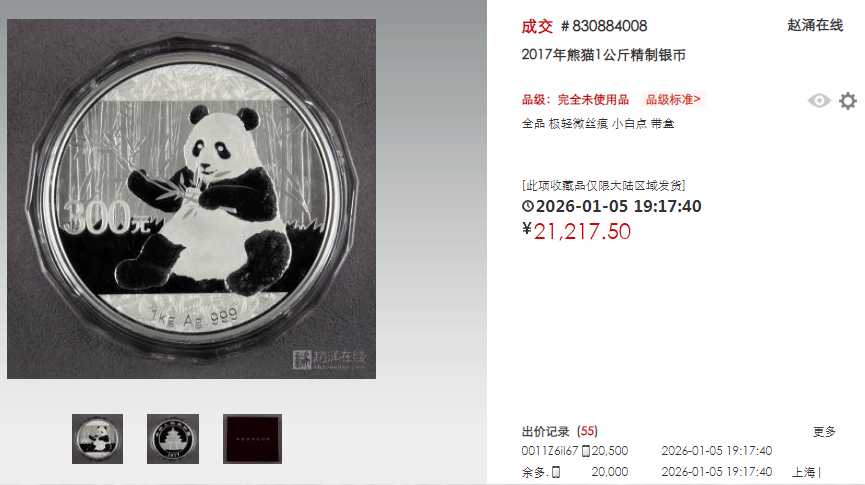865x485 pixels.
Task: Click the phone icon next to bidder 0011Z6il67
Action: (586, 451)
